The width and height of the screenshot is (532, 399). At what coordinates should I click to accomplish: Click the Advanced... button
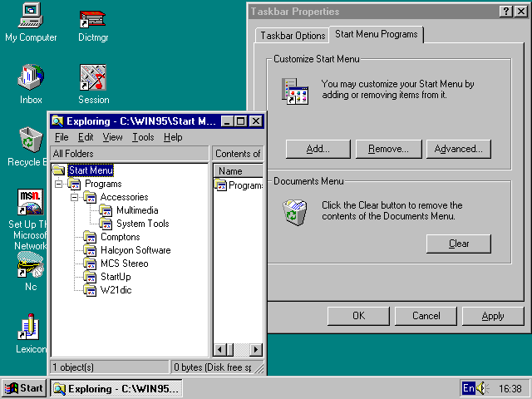coord(458,149)
